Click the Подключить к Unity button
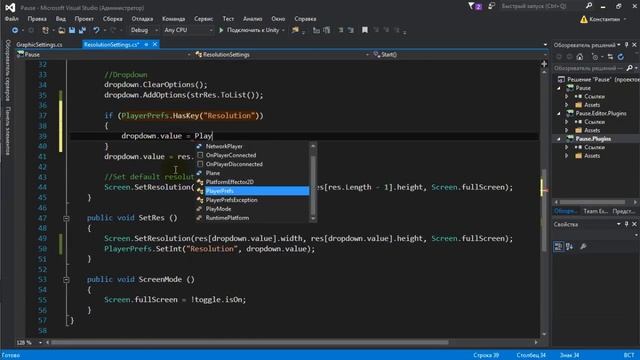The width and height of the screenshot is (640, 360). 252,30
